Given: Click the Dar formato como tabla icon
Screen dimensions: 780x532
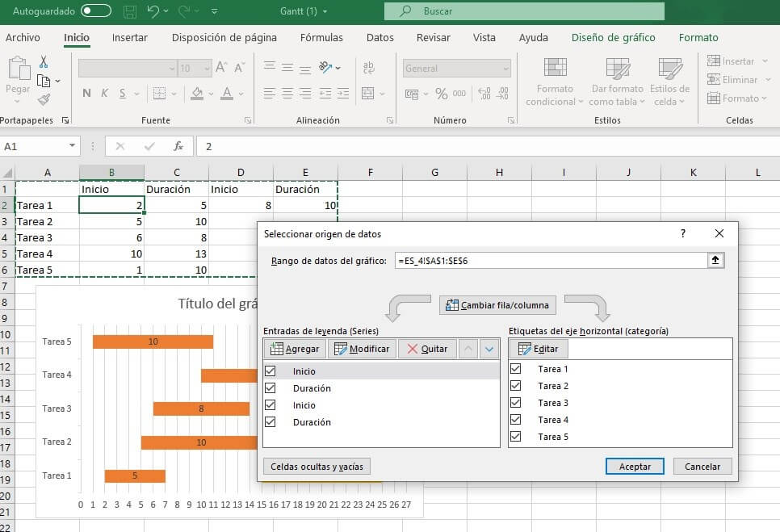Looking at the screenshot, I should pyautogui.click(x=618, y=68).
